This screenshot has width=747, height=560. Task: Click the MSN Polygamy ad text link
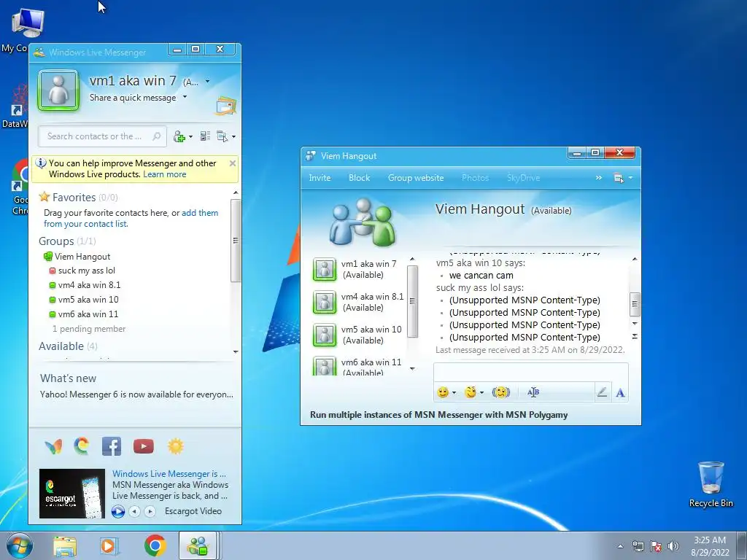(x=438, y=415)
